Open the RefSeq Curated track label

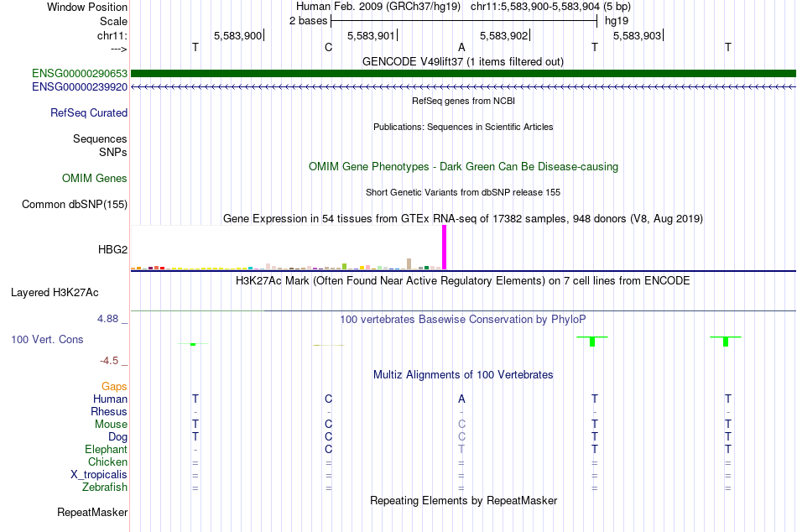click(x=88, y=113)
